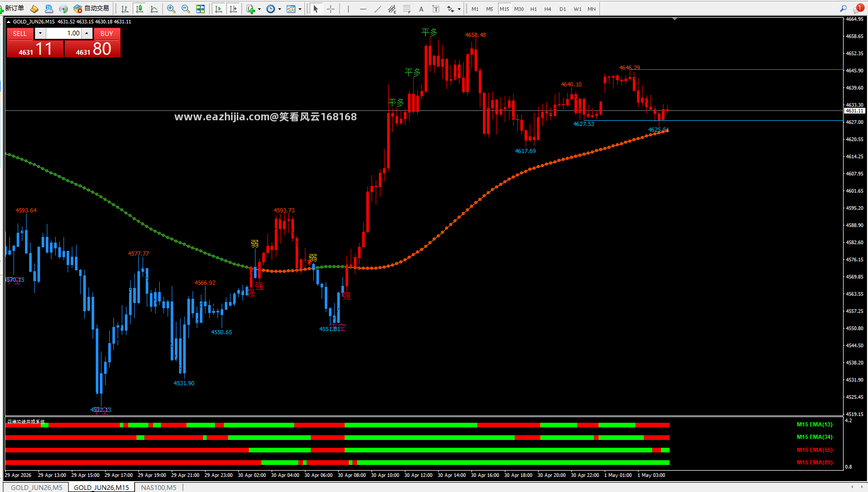This screenshot has height=492, width=868.
Task: Switch timeframe to D1
Action: tap(563, 9)
